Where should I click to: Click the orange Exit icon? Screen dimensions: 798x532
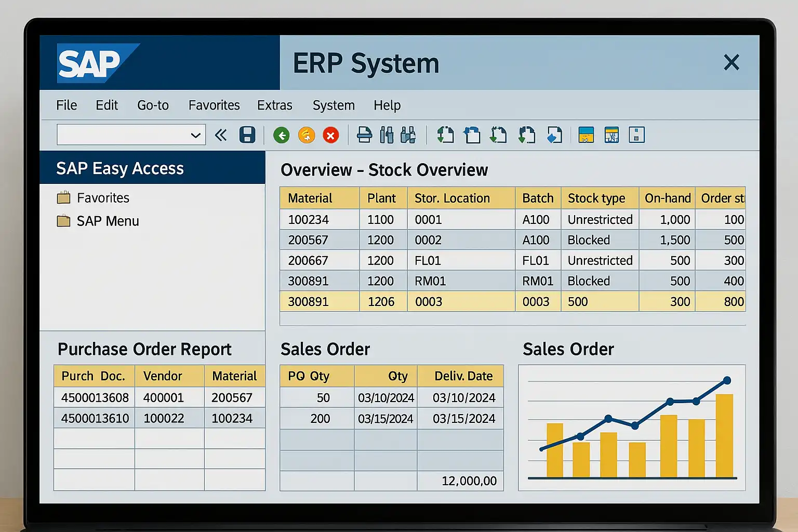pyautogui.click(x=307, y=136)
